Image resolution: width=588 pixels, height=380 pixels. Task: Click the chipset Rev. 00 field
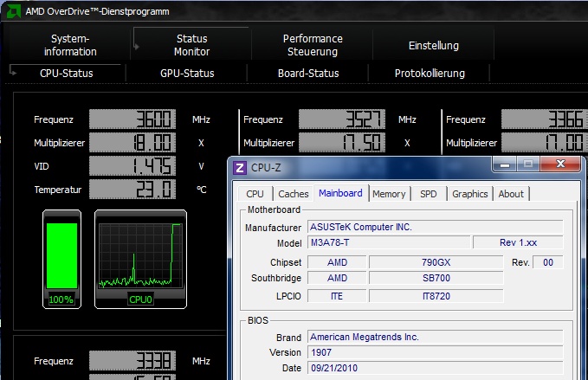(x=548, y=262)
